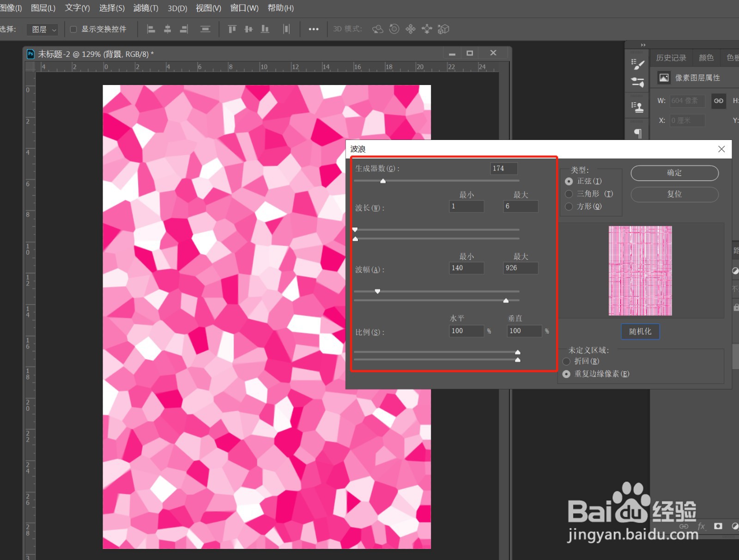The width and height of the screenshot is (739, 560).
Task: Select the 3D roll camera icon
Action: [x=394, y=29]
